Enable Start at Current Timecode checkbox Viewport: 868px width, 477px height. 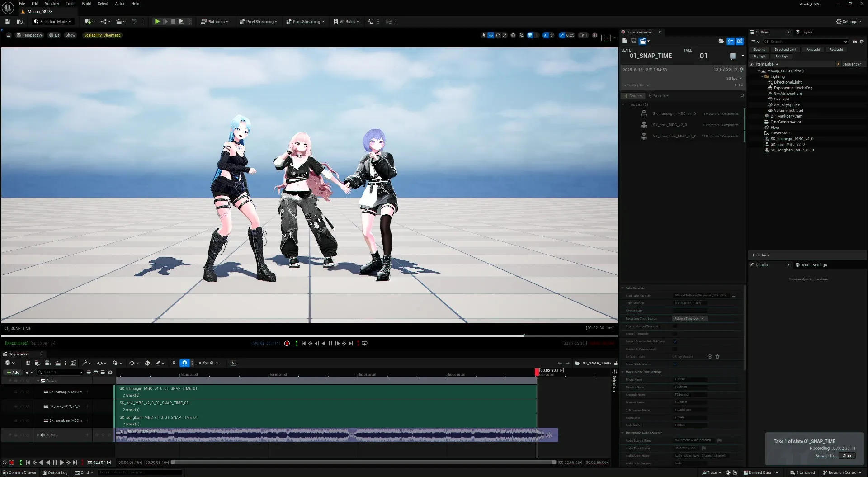[675, 326]
